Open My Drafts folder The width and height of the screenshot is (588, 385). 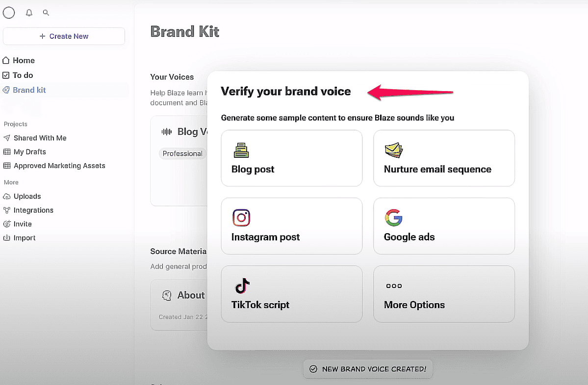click(29, 152)
